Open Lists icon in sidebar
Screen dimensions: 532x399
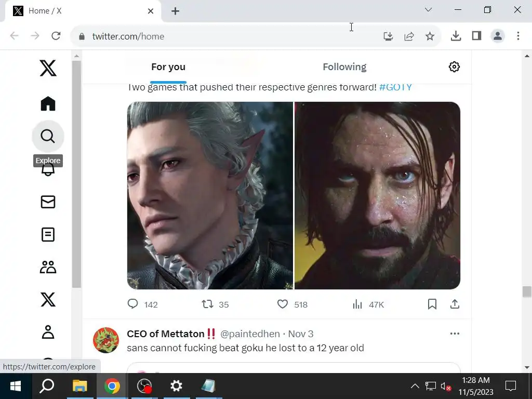pyautogui.click(x=48, y=234)
